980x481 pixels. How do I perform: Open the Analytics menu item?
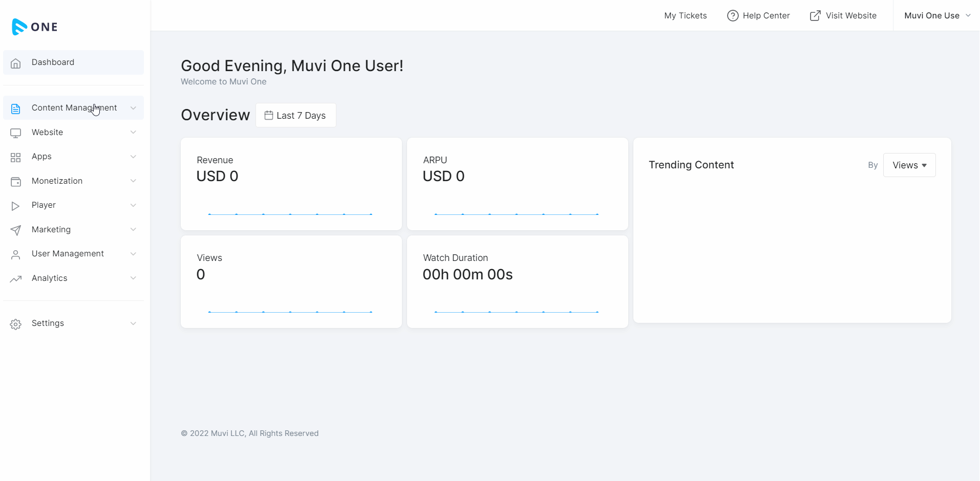[50, 278]
